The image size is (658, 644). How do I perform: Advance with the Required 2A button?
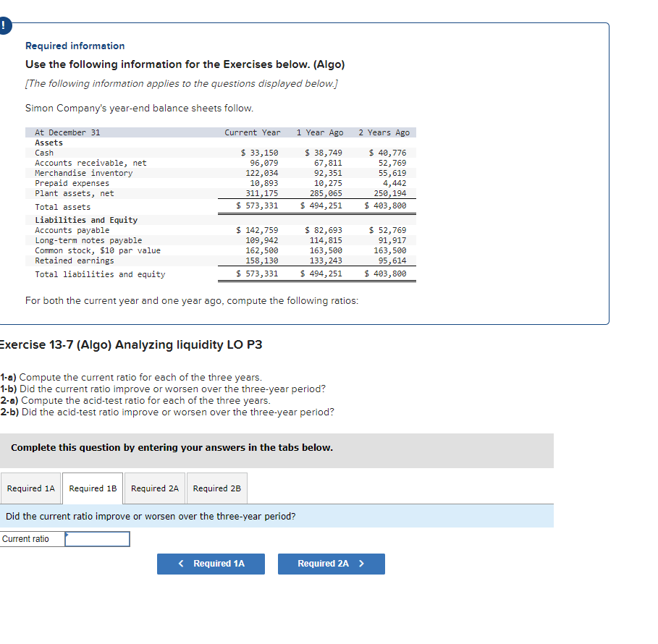[x=331, y=564]
